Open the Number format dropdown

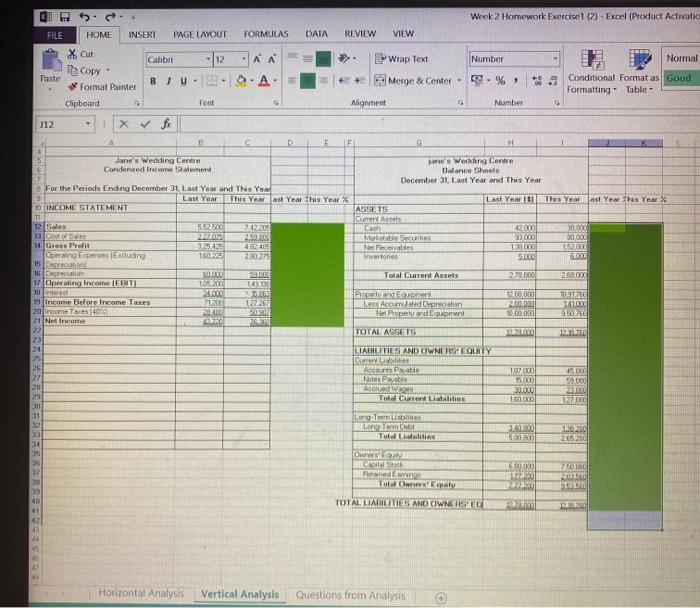point(555,58)
